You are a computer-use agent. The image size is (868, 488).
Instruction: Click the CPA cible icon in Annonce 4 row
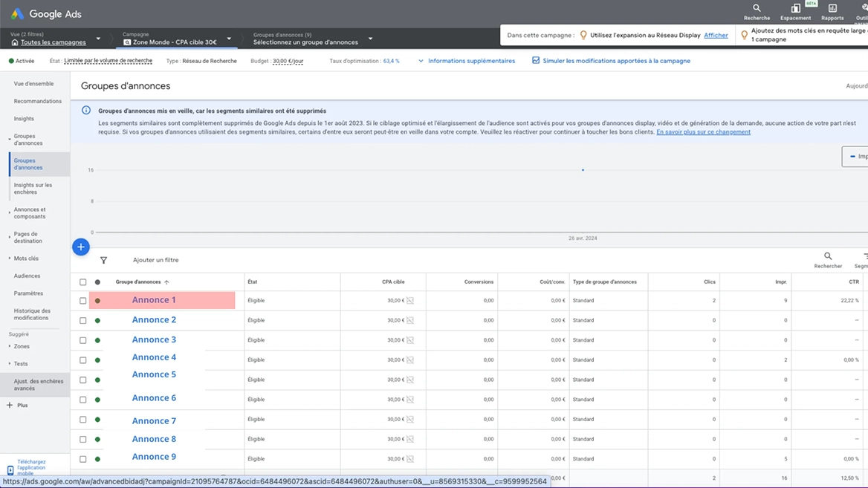coord(410,360)
